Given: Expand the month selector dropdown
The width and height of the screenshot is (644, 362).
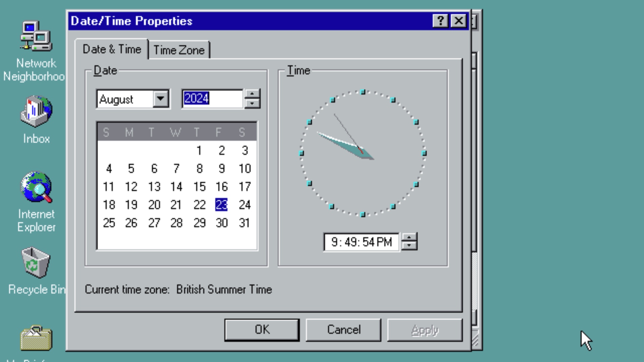Looking at the screenshot, I should [161, 99].
